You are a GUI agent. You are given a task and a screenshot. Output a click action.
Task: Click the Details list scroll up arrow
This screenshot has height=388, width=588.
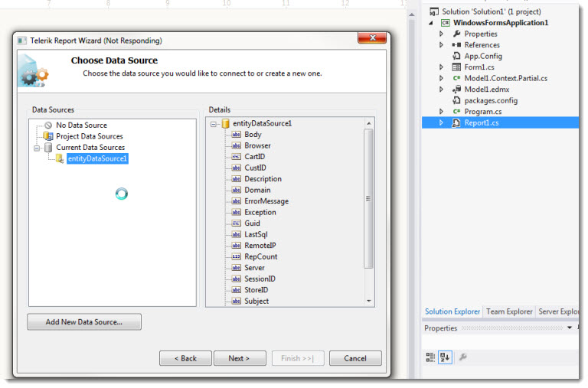coord(368,123)
